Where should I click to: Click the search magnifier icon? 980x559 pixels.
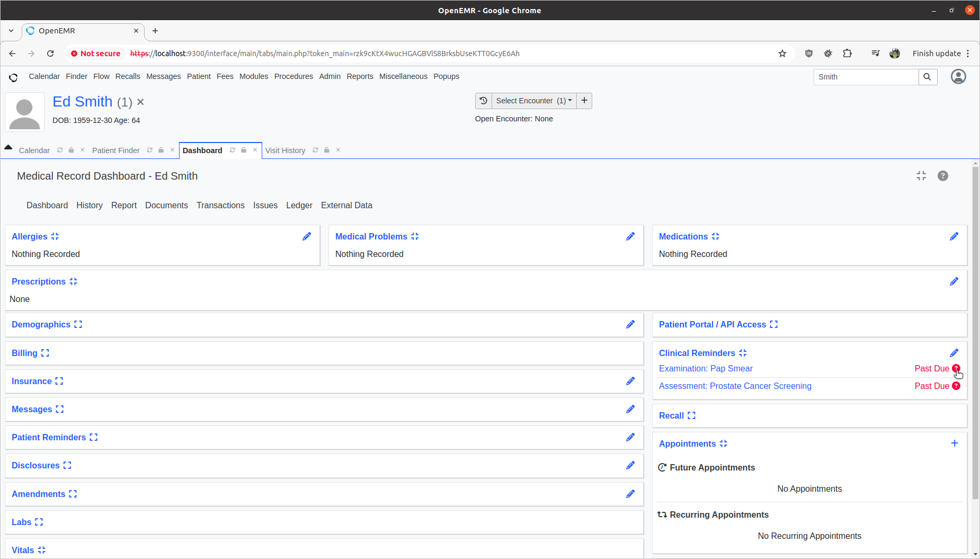click(x=927, y=77)
